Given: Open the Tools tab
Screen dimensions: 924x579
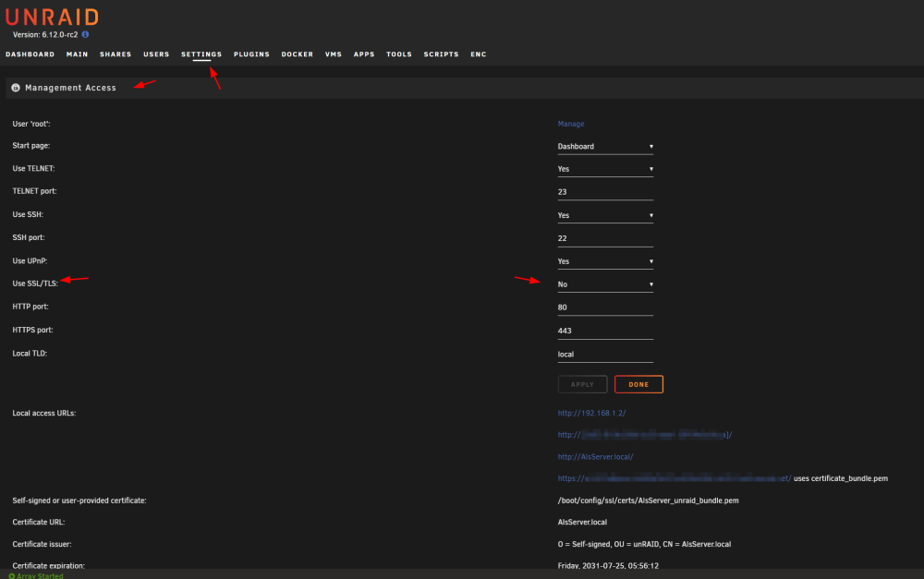Looking at the screenshot, I should coord(399,54).
